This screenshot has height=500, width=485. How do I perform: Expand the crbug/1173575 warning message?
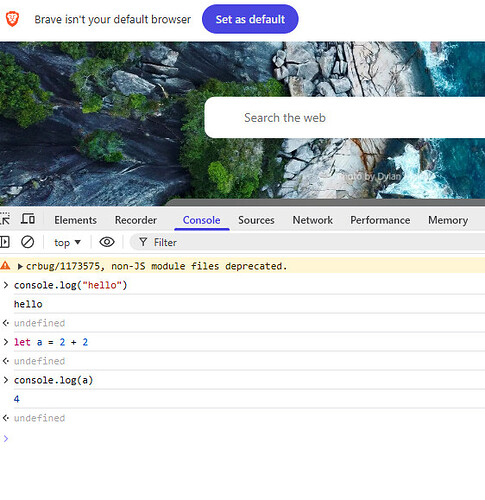[x=20, y=266]
